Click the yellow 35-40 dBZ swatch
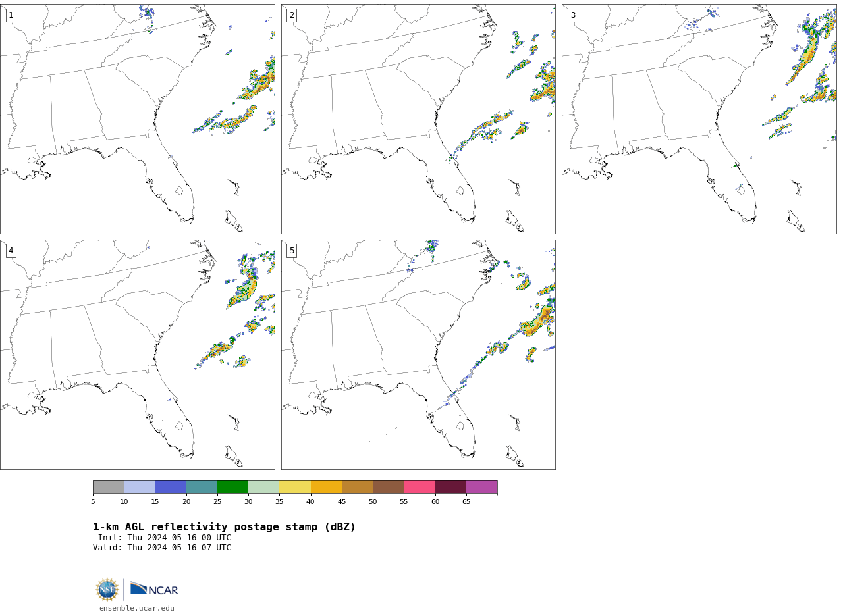This screenshot has height=616, width=843. tap(295, 487)
